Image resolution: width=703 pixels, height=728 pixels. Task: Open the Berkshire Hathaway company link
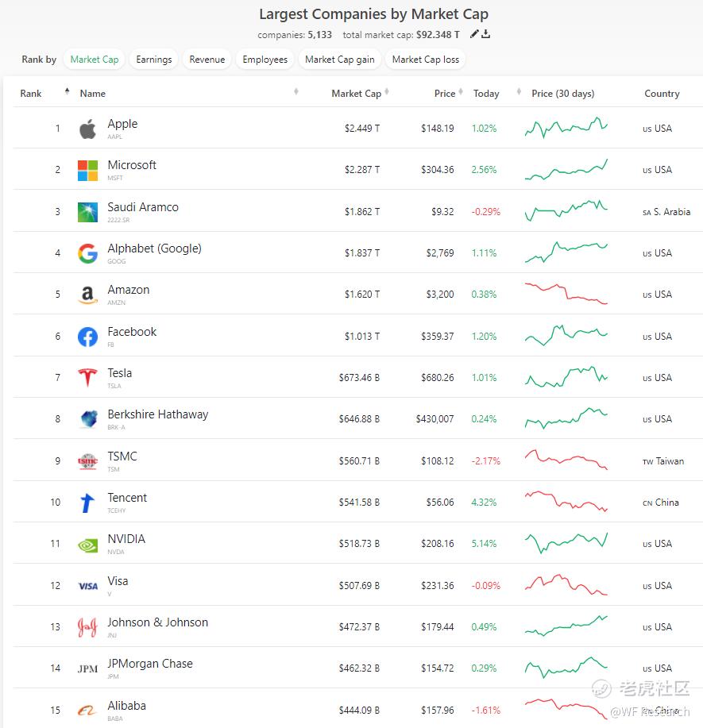158,414
